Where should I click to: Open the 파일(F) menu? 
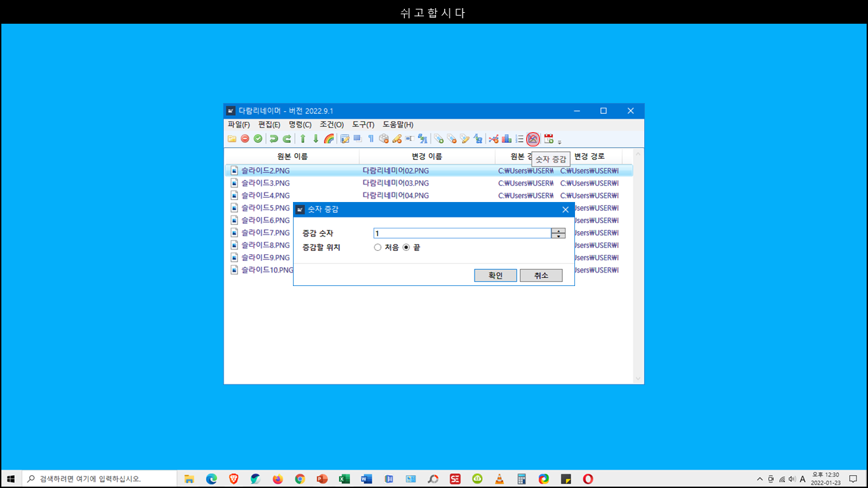coord(239,125)
